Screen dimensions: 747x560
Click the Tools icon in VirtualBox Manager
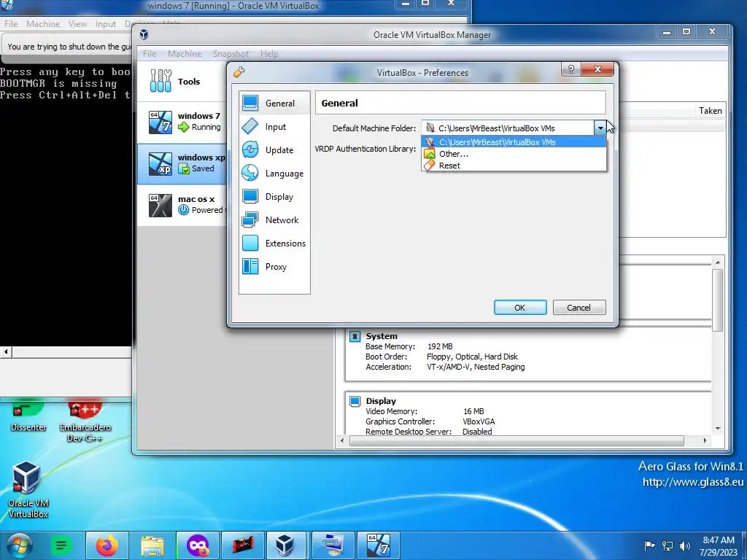[160, 81]
